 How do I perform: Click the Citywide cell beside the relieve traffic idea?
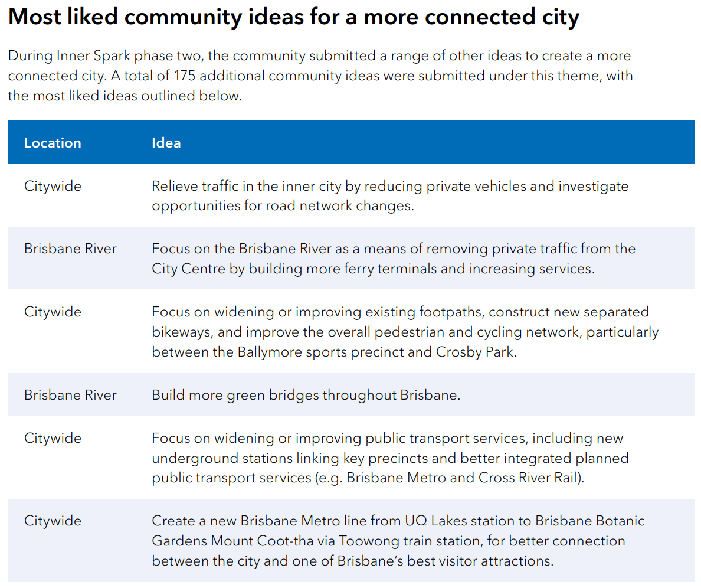[x=53, y=186]
